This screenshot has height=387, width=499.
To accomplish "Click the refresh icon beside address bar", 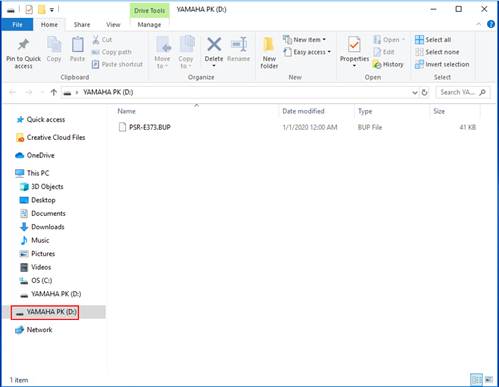I will (x=425, y=92).
